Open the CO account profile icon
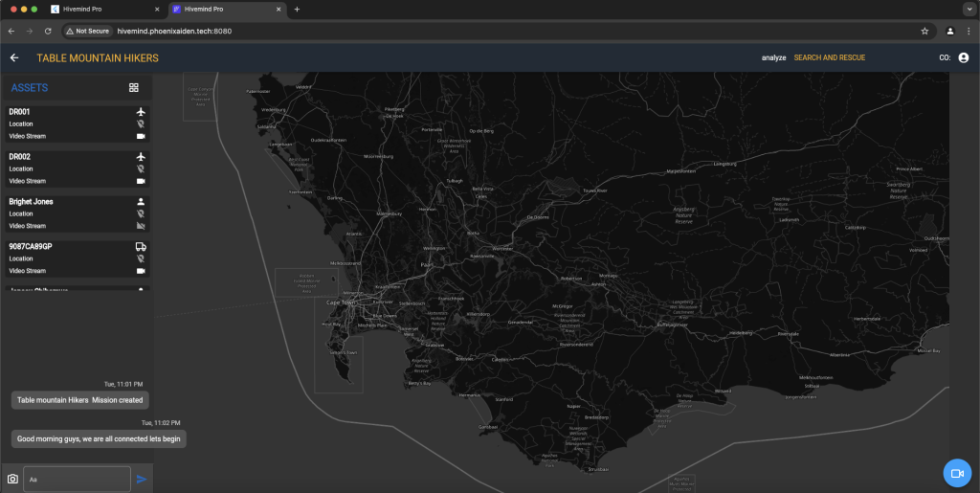The width and height of the screenshot is (980, 493). coord(963,57)
